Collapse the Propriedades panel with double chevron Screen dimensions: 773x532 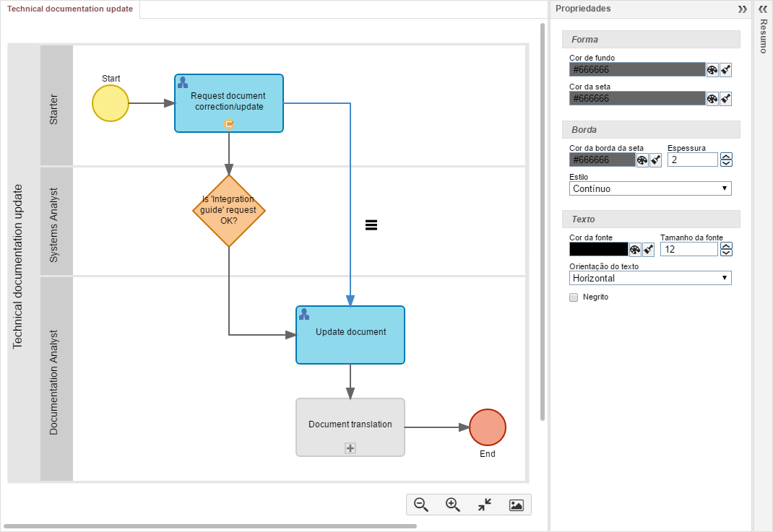(x=743, y=9)
